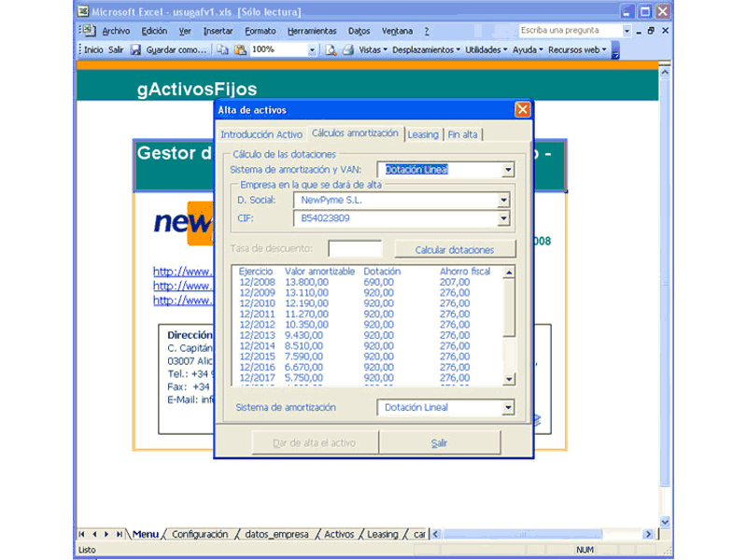Open the Leasing sheet tab at the bottom
This screenshot has width=747, height=560.
tap(383, 534)
